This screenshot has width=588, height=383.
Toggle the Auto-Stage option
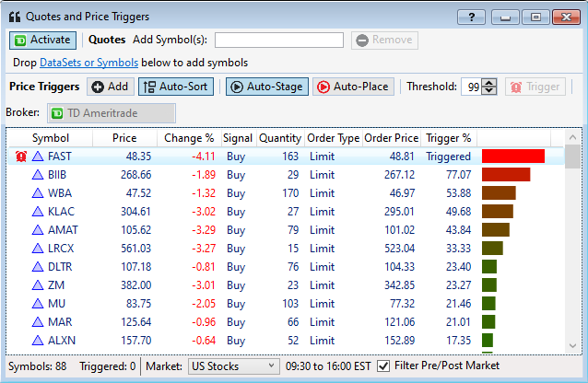coord(267,87)
